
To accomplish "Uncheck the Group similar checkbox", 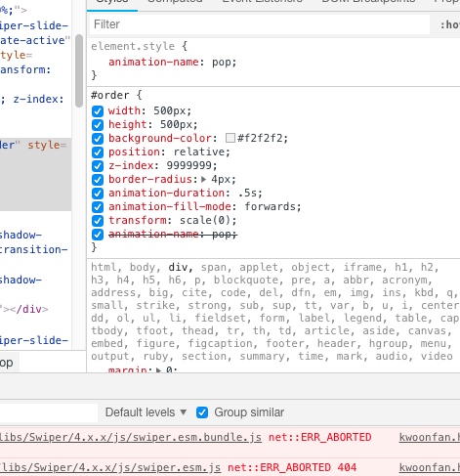I will pos(202,412).
